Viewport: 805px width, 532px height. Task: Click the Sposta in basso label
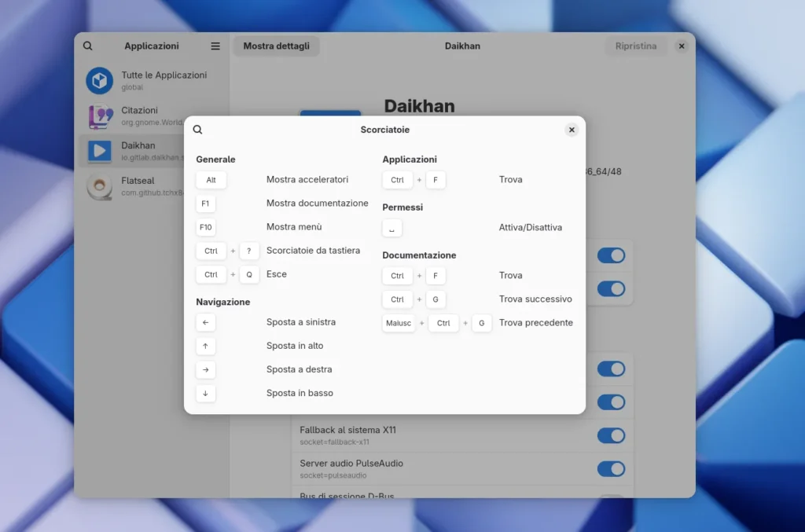300,393
